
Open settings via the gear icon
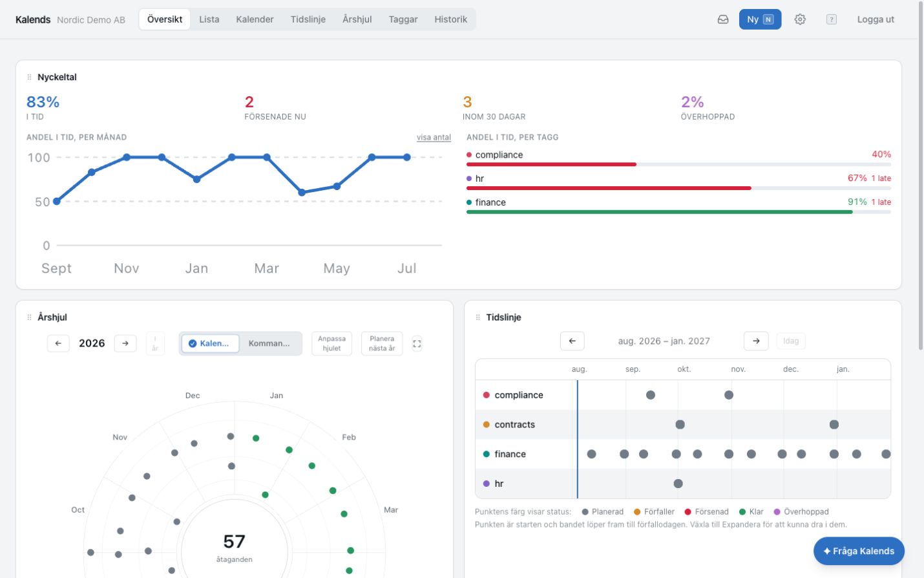pyautogui.click(x=800, y=19)
